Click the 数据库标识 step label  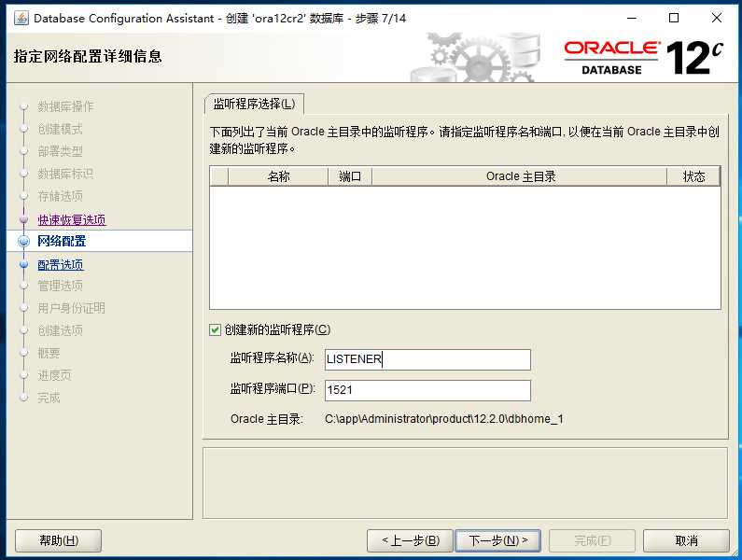click(65, 174)
